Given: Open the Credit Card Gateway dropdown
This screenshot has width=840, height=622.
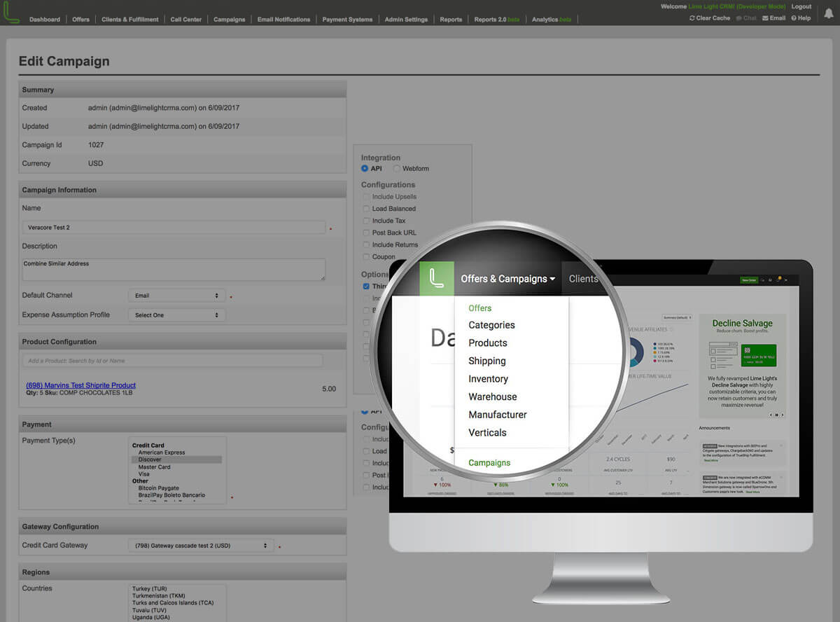Looking at the screenshot, I should tap(201, 546).
